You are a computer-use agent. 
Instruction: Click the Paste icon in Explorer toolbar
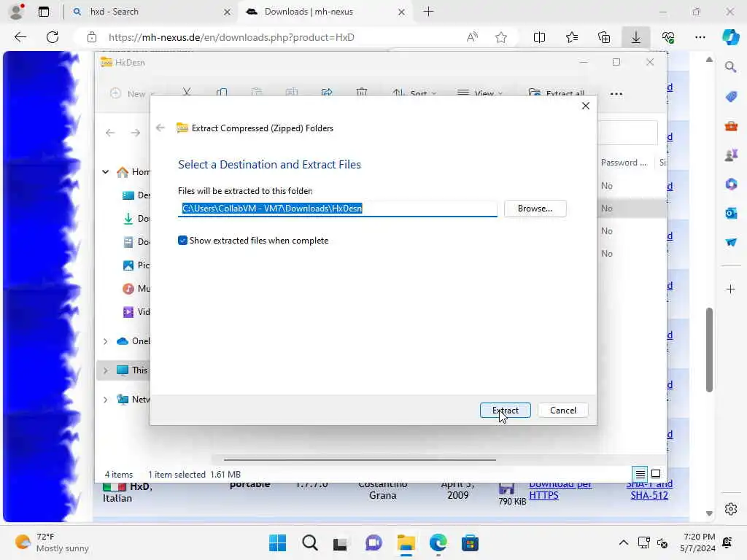257,93
